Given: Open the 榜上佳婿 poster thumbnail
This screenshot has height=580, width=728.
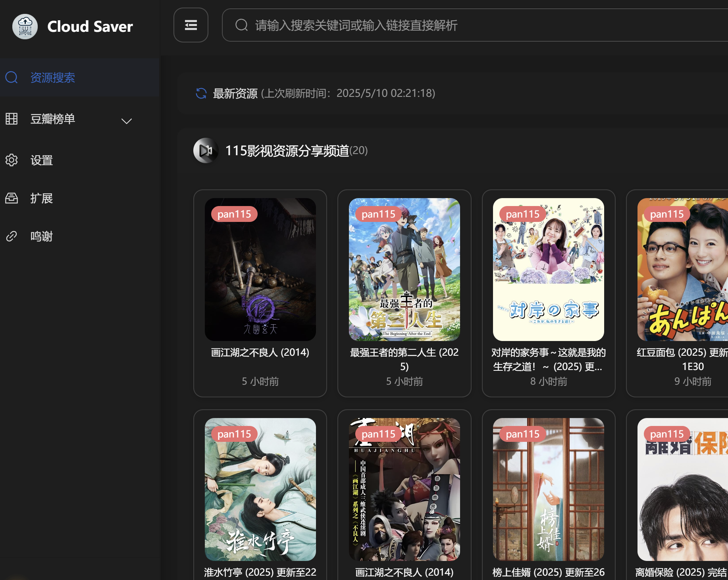Looking at the screenshot, I should point(549,489).
